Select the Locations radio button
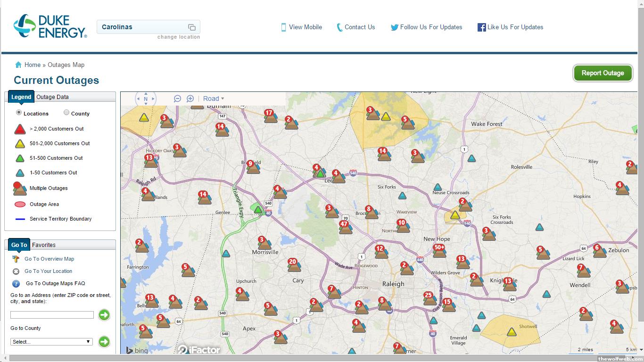644x362 pixels. [x=19, y=113]
